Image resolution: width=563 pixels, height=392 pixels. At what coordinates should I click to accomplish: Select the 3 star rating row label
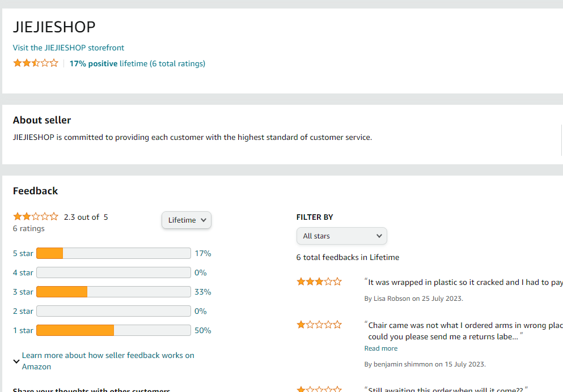pos(23,292)
